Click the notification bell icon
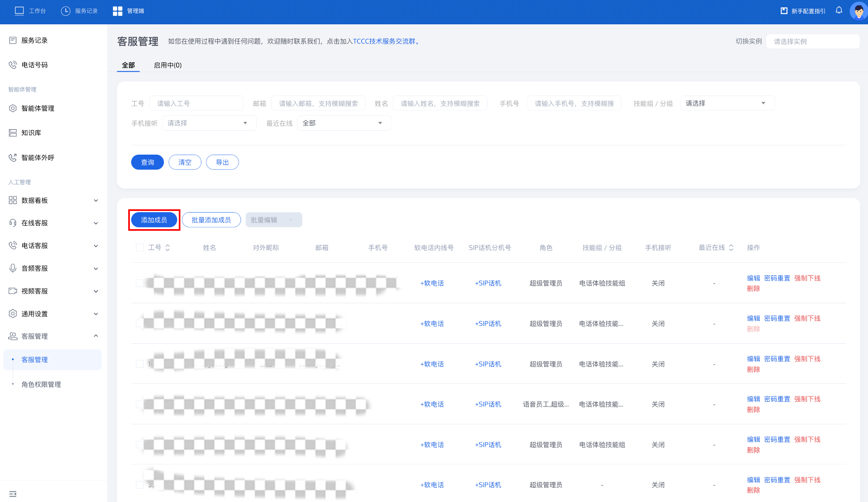The width and height of the screenshot is (868, 502). [x=839, y=11]
